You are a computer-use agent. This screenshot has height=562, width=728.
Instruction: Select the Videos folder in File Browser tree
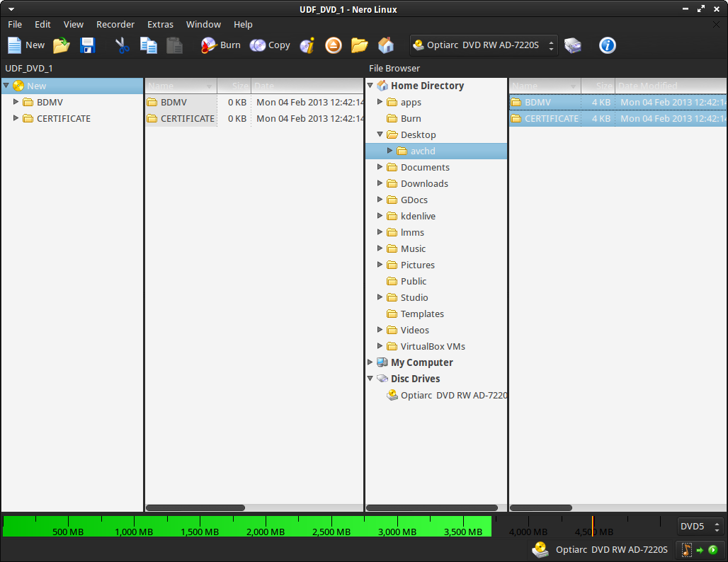[x=414, y=330]
